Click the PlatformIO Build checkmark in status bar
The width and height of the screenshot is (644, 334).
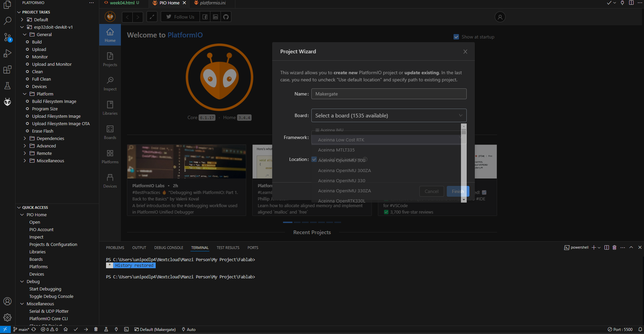click(x=76, y=330)
